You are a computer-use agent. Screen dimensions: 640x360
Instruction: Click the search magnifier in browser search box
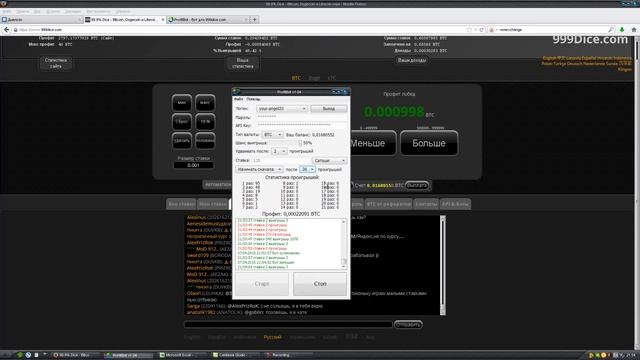pyautogui.click(x=611, y=30)
